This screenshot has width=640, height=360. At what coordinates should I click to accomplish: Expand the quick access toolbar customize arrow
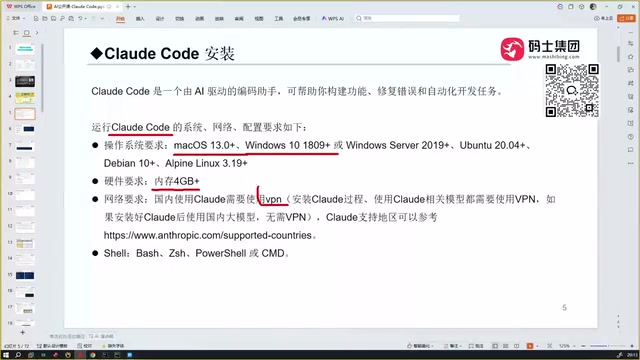coord(102,18)
